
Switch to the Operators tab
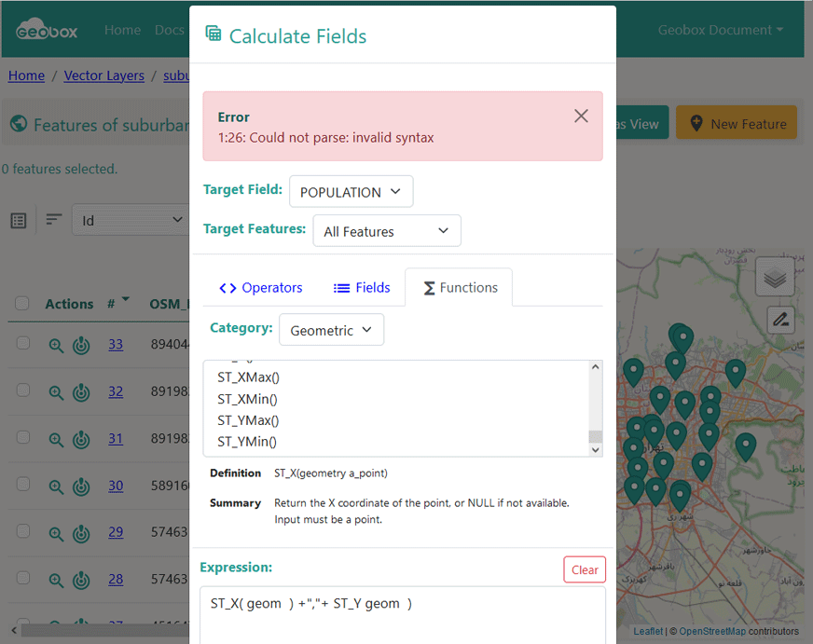pos(261,288)
